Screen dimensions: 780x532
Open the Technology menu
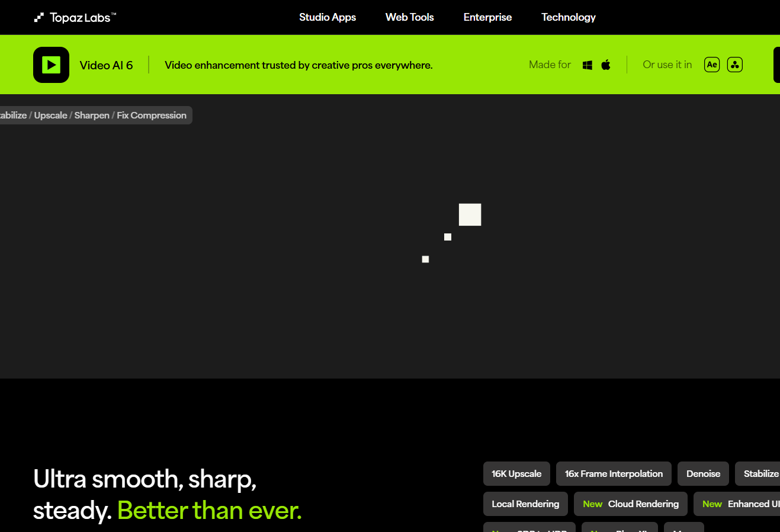tap(569, 17)
